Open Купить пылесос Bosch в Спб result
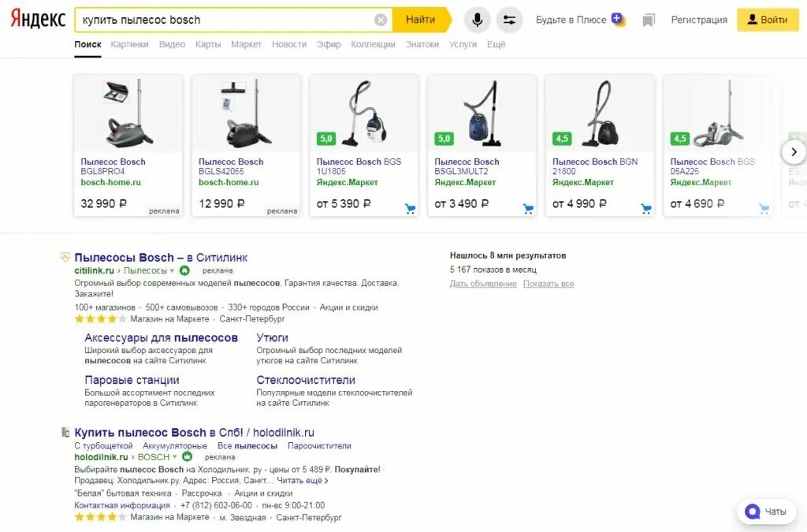Viewport: 807px width, 532px height. [194, 433]
